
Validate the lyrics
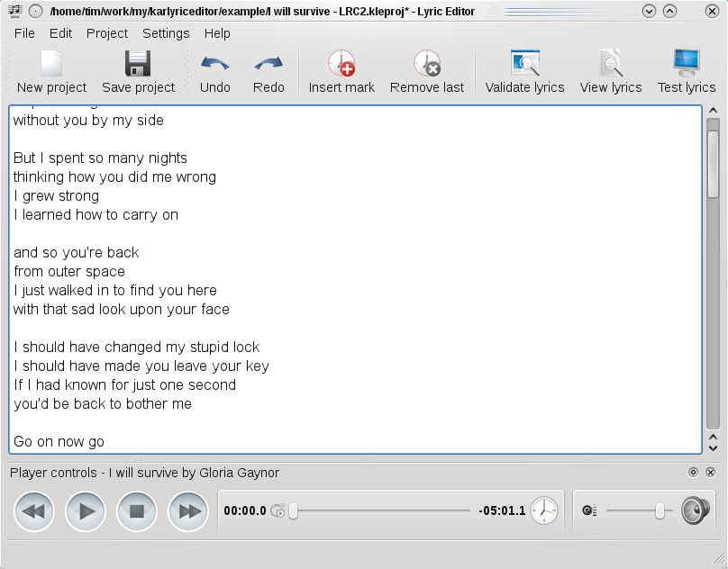pyautogui.click(x=524, y=72)
